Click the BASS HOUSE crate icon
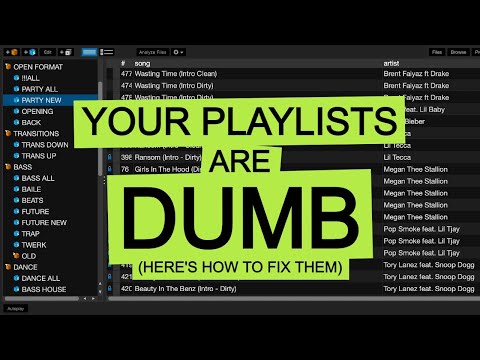This screenshot has width=480, height=360. 16,289
